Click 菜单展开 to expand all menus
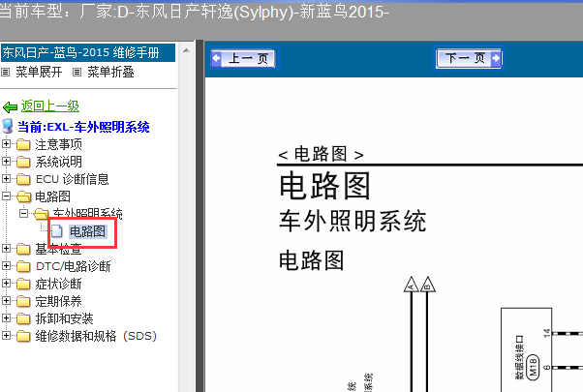The image size is (583, 392). coord(39,72)
